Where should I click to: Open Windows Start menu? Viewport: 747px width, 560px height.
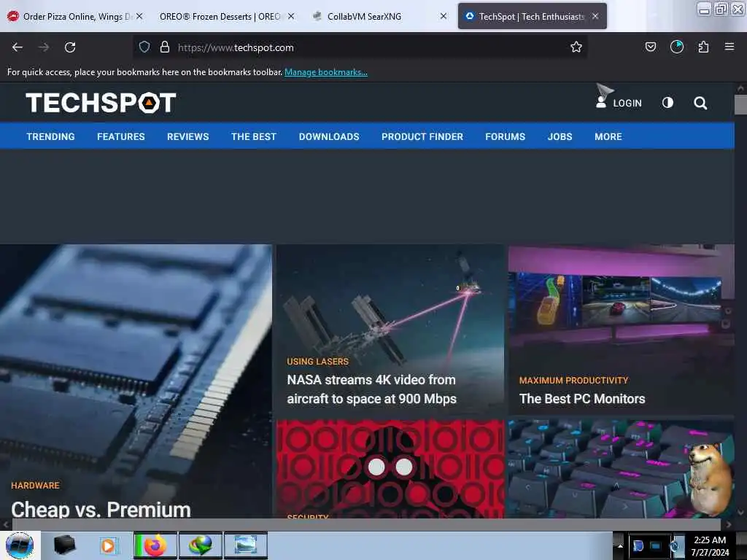tap(20, 545)
